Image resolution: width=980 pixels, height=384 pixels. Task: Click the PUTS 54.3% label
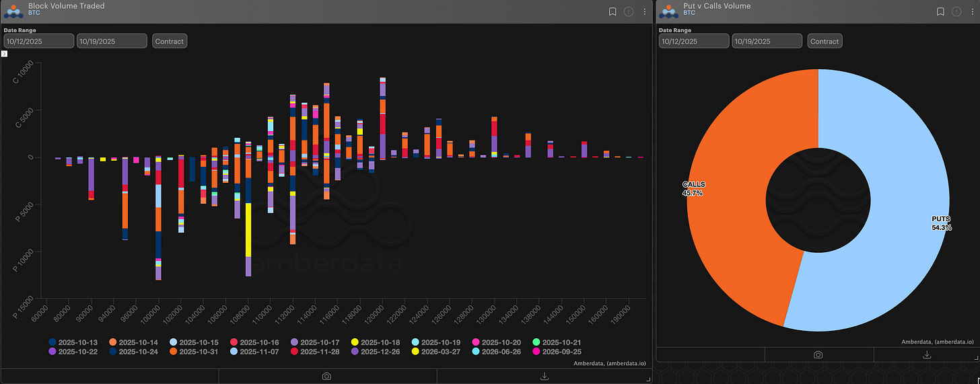pyautogui.click(x=942, y=223)
